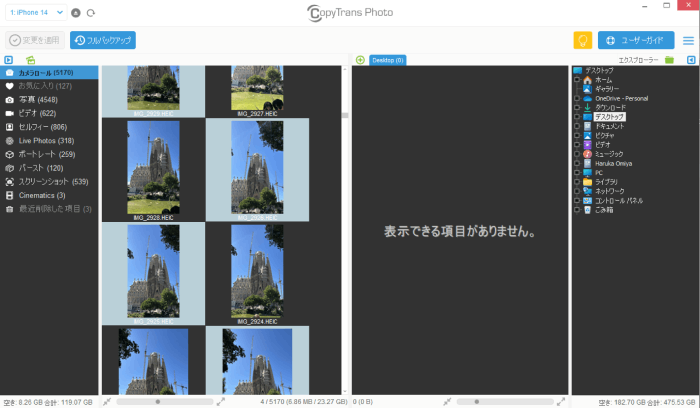Image resolution: width=700 pixels, height=408 pixels.
Task: Open ビデオ (622) videos album
Action: coord(49,113)
